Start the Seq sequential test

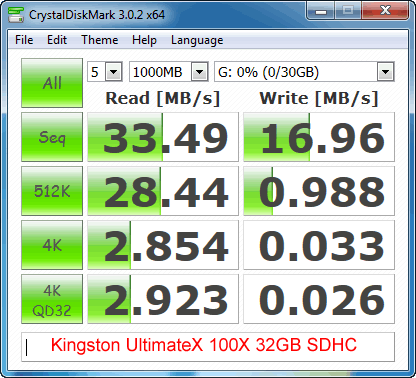pyautogui.click(x=52, y=137)
